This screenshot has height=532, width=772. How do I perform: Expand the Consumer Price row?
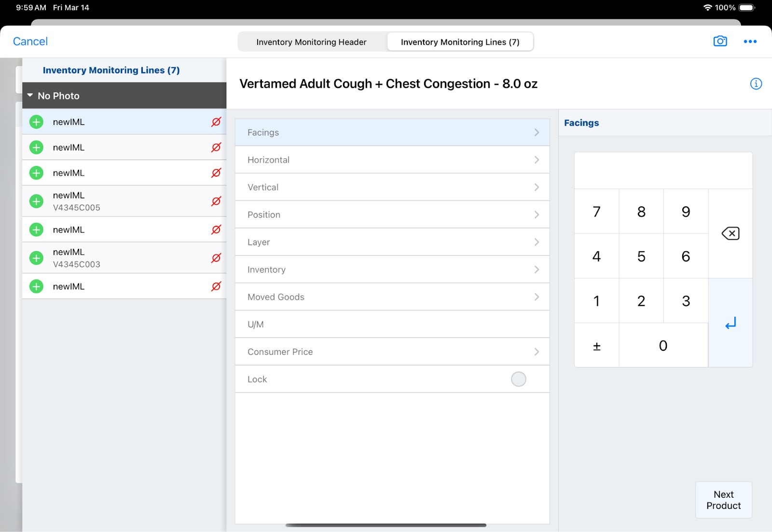pos(392,352)
